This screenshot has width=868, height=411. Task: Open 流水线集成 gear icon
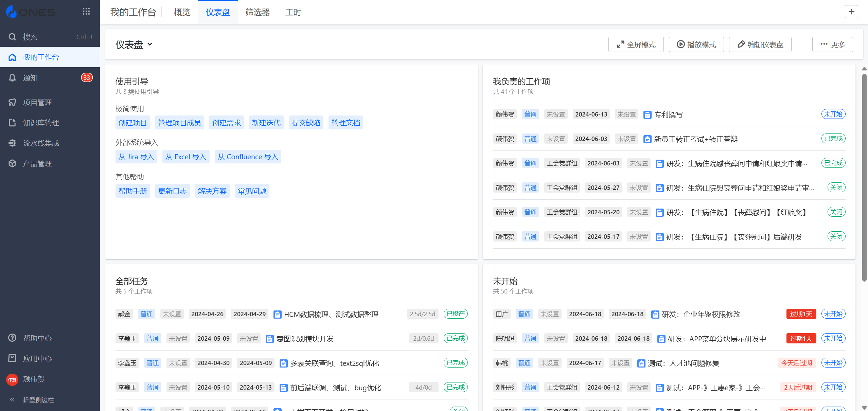(x=12, y=143)
